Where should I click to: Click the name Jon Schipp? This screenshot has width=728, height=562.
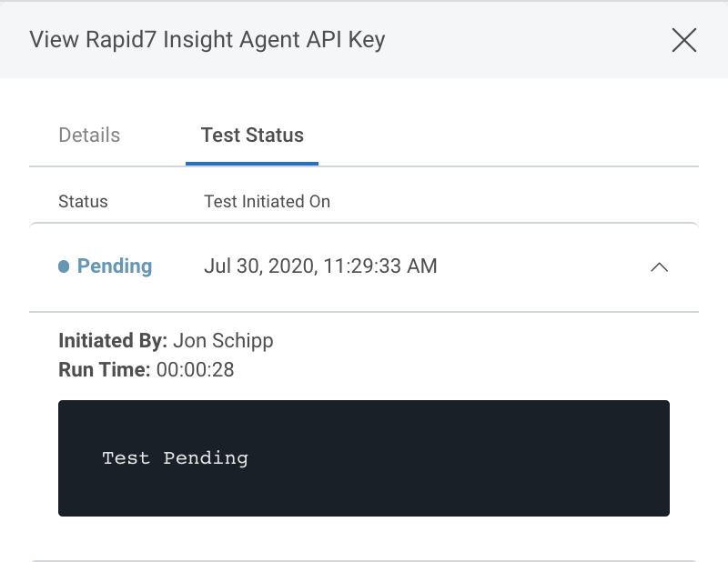tap(223, 341)
